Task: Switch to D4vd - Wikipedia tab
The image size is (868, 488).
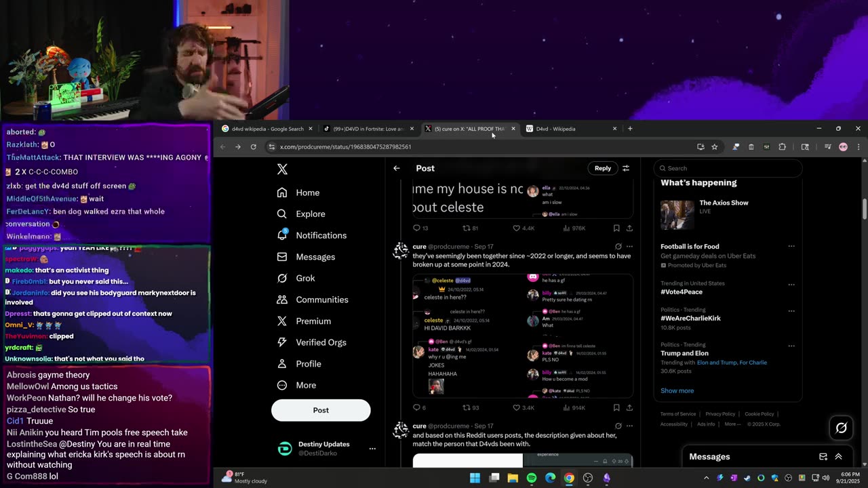Action: click(x=572, y=129)
